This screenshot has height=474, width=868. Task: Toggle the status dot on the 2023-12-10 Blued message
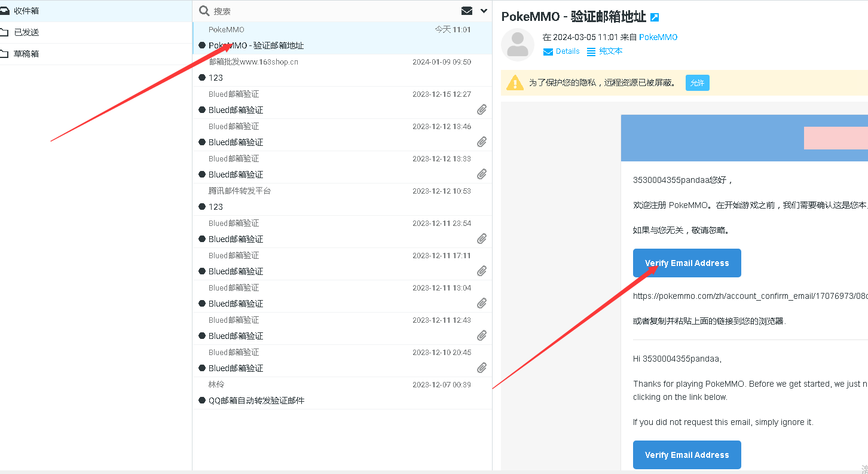[x=202, y=368]
